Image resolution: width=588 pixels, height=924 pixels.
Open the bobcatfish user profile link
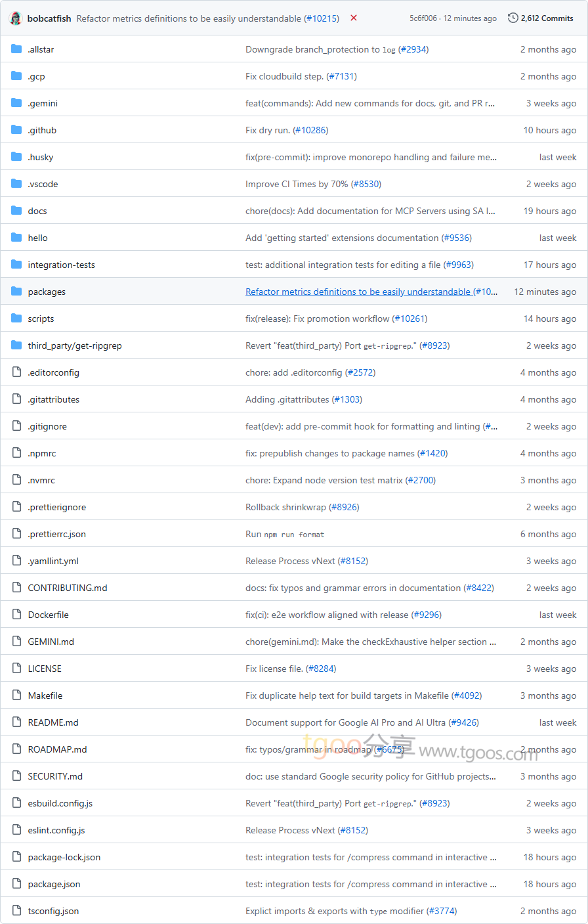click(49, 18)
